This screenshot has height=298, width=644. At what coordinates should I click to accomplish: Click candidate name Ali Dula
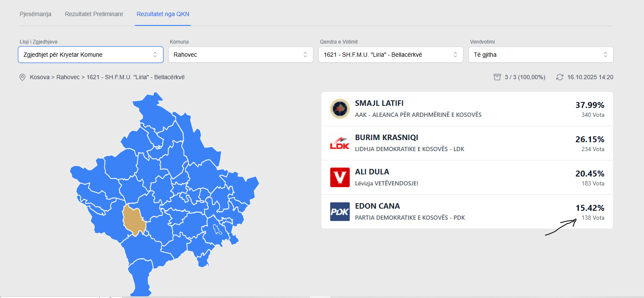pos(372,172)
